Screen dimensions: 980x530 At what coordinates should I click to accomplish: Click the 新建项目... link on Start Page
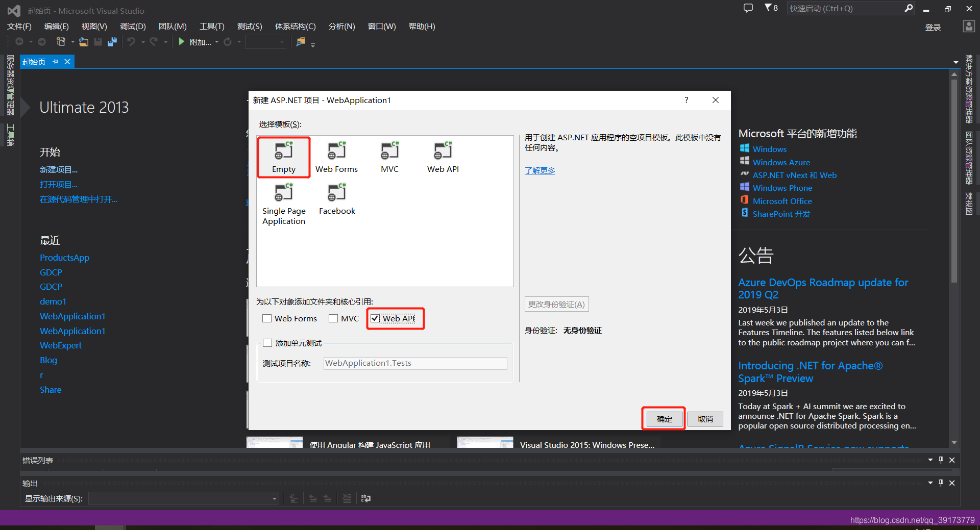59,169
